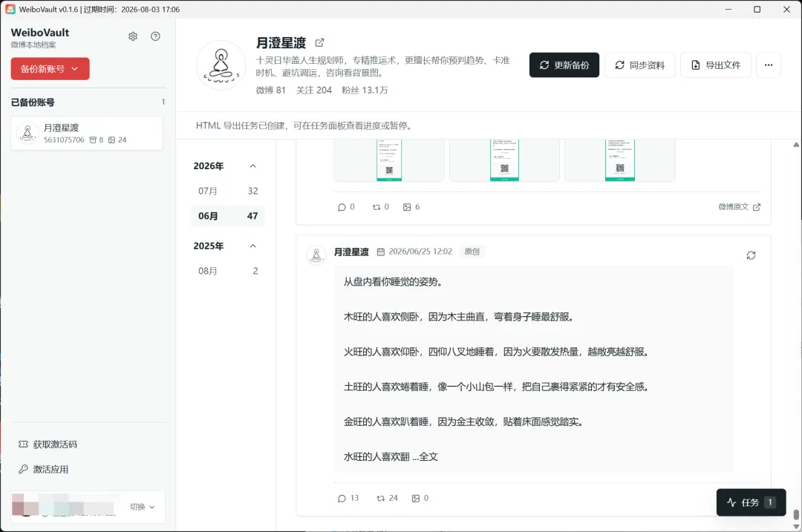Click the WeiboVault title bar app icon
Image resolution: width=802 pixels, height=532 pixels.
coord(10,9)
